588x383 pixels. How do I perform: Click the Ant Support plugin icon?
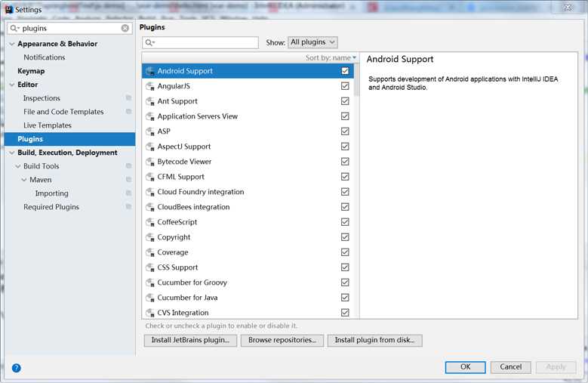150,101
